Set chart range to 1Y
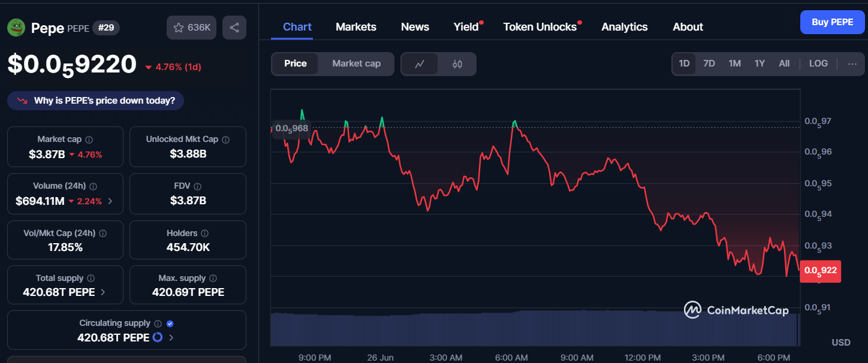This screenshot has height=363, width=868. tap(760, 63)
